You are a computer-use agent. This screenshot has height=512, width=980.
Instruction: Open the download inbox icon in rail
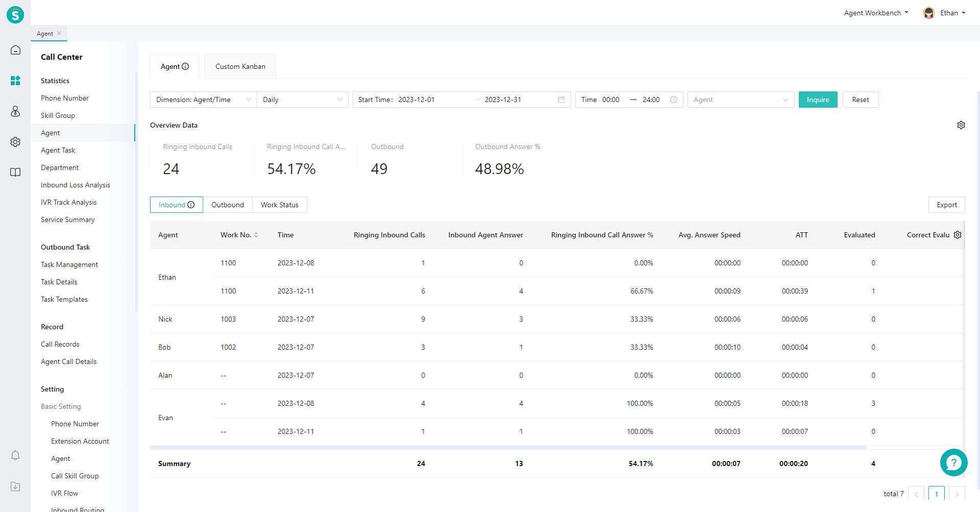tap(15, 486)
